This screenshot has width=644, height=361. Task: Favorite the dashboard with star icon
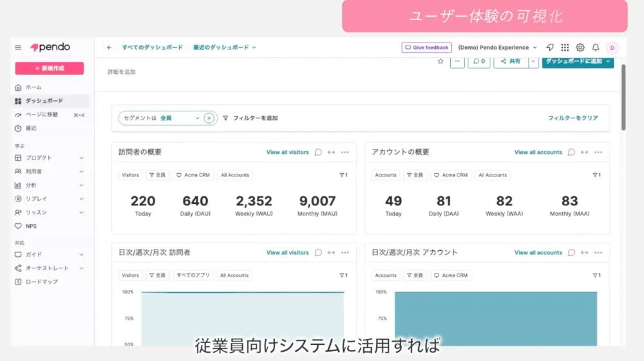(x=440, y=61)
